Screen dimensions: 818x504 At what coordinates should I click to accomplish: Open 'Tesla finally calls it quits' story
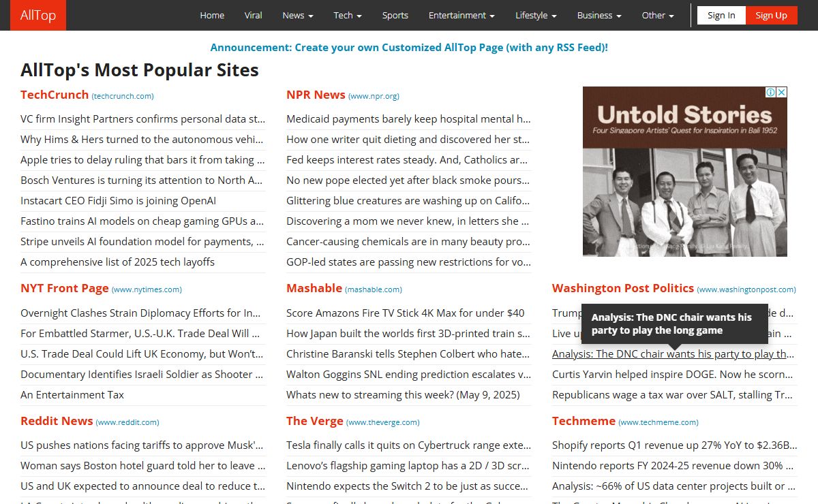tap(409, 445)
